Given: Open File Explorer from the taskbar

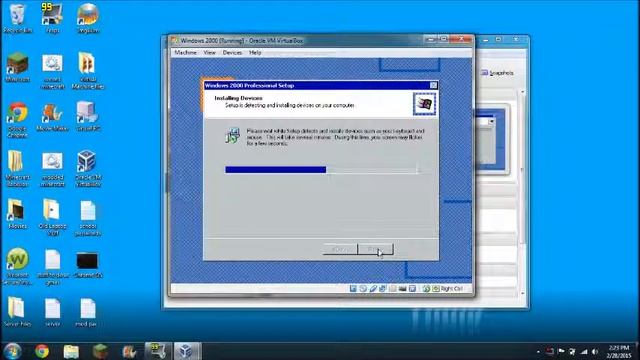Looking at the screenshot, I should [x=71, y=351].
